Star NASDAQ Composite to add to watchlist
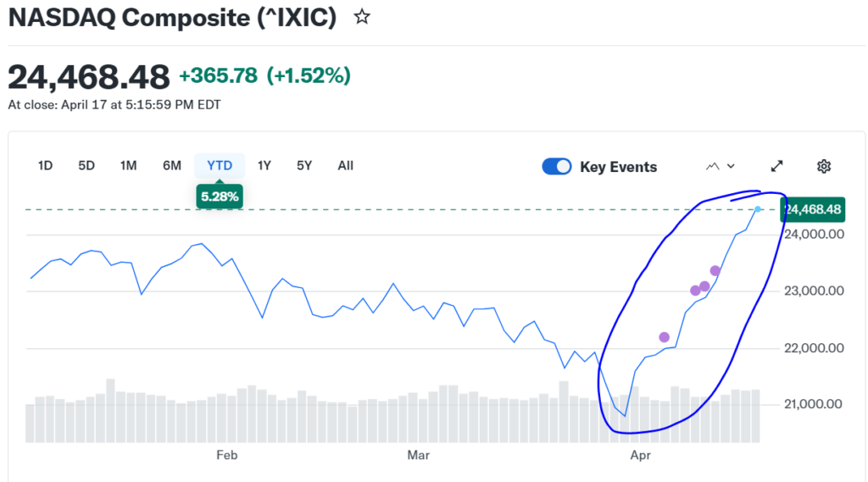This screenshot has width=868, height=482. [x=362, y=16]
